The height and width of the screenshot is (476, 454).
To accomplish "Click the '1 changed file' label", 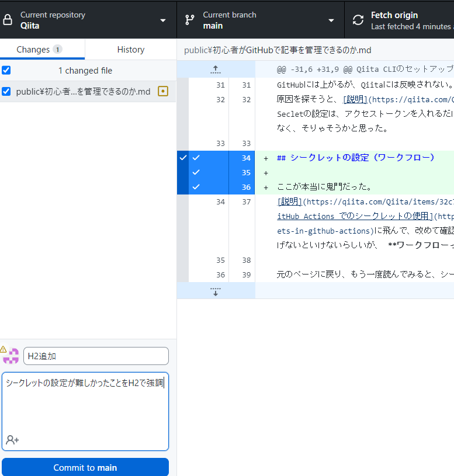I will (85, 71).
